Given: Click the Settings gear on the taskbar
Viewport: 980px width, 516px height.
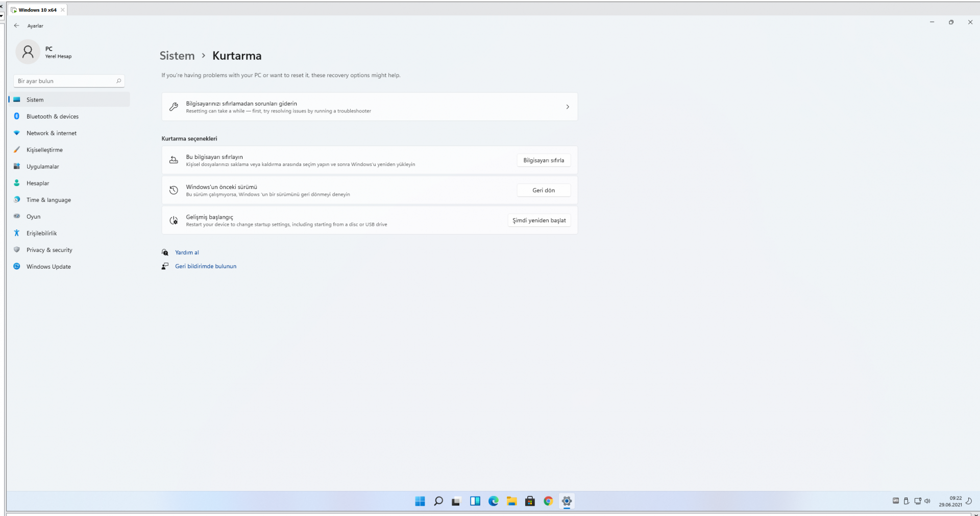Looking at the screenshot, I should [567, 501].
